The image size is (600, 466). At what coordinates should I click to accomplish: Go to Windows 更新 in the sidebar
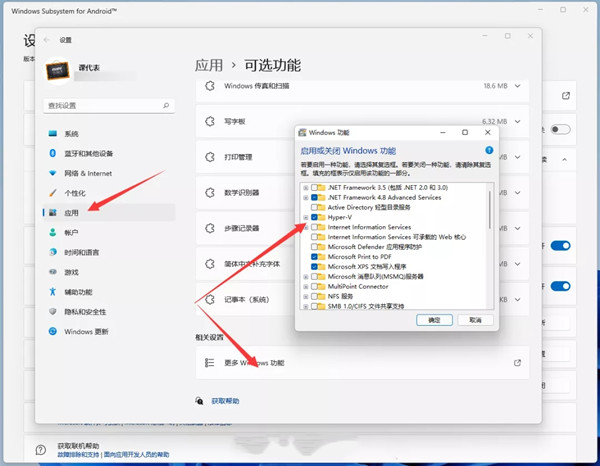tap(109, 331)
